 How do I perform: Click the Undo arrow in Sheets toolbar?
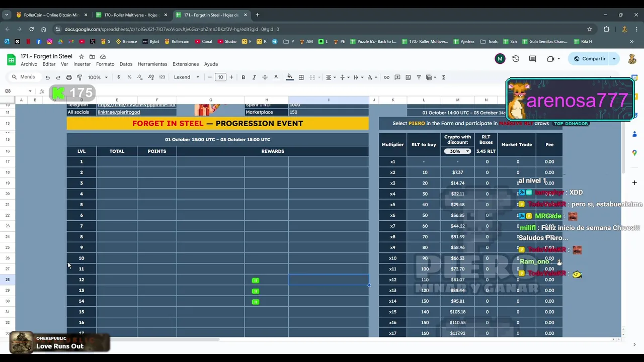[x=47, y=77]
